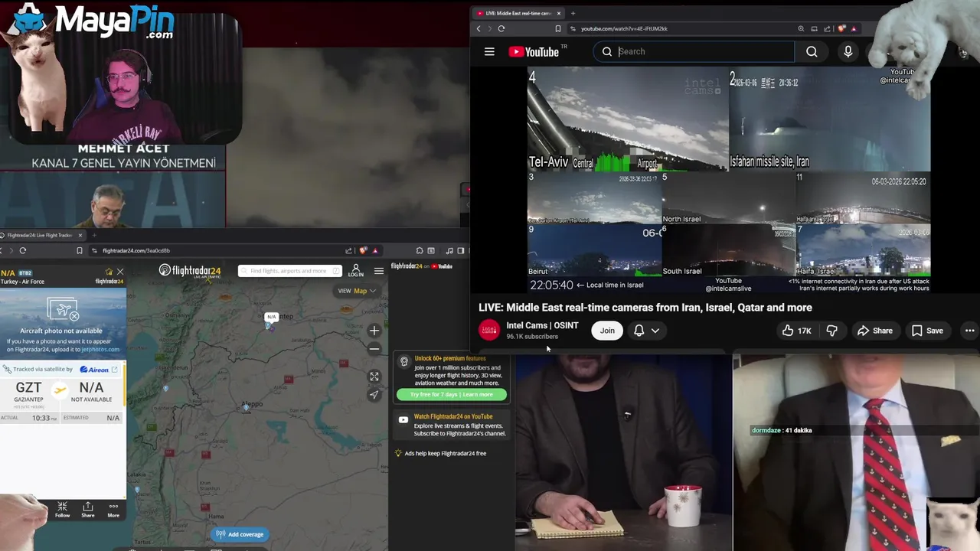The height and width of the screenshot is (551, 980).
Task: Open Aireon external link icon
Action: (115, 370)
